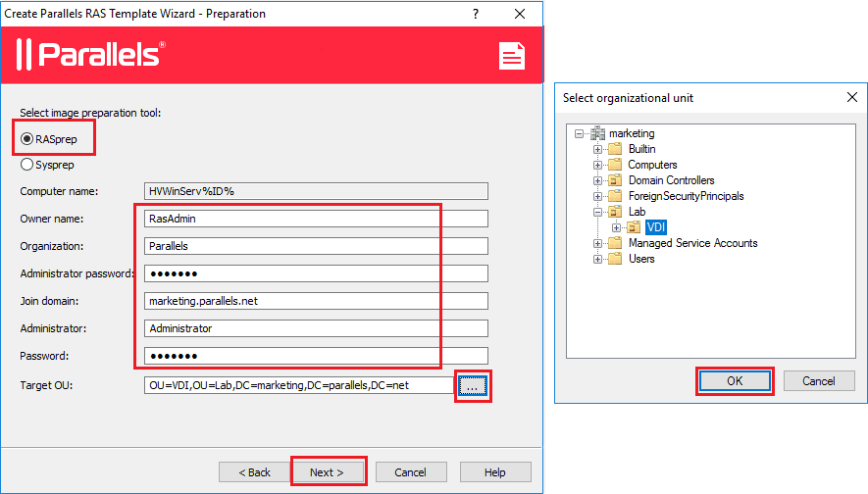Image resolution: width=868 pixels, height=494 pixels.
Task: Go back with the Back button
Action: (x=254, y=472)
